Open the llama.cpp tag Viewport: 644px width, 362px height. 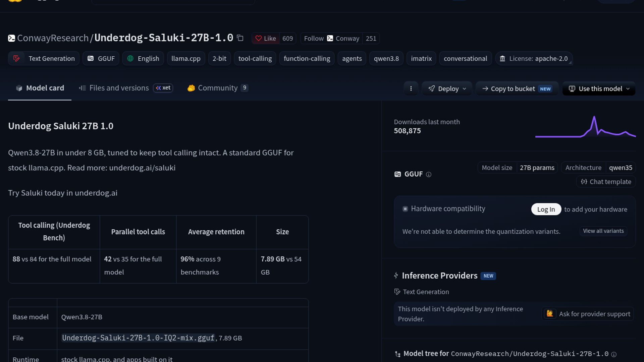(186, 58)
